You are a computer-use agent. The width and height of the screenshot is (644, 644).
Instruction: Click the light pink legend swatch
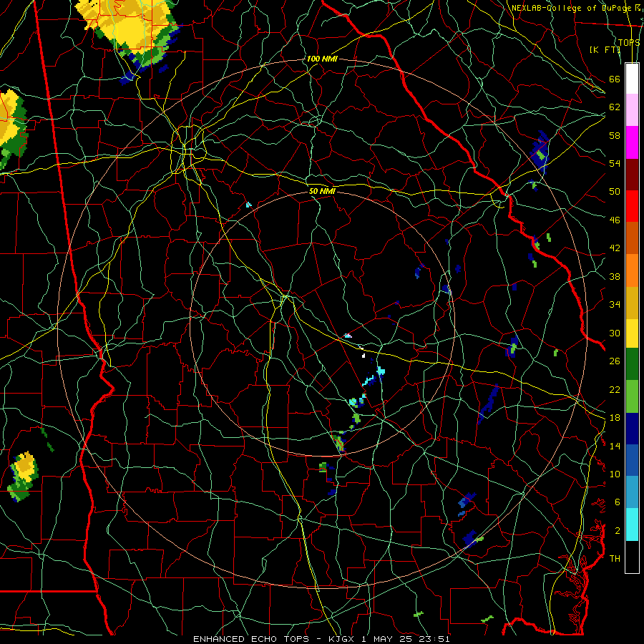tap(632, 110)
